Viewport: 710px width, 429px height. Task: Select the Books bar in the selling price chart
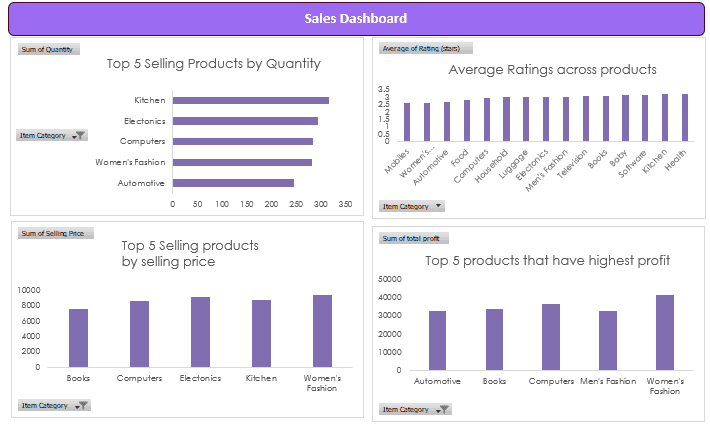[78, 338]
